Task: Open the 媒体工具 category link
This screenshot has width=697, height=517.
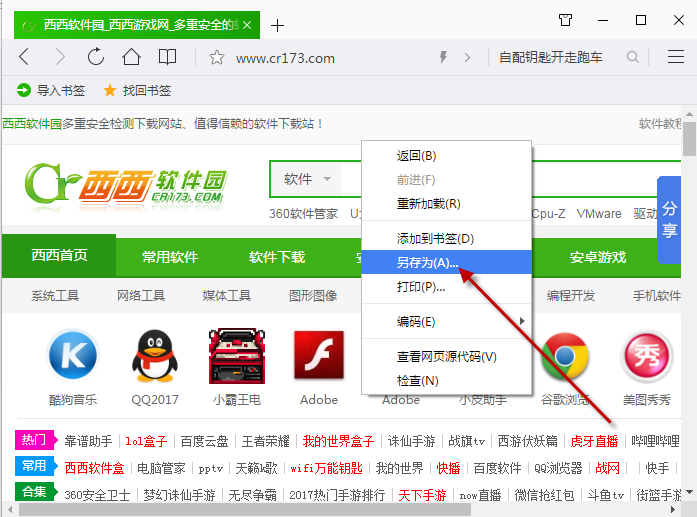Action: click(x=227, y=296)
